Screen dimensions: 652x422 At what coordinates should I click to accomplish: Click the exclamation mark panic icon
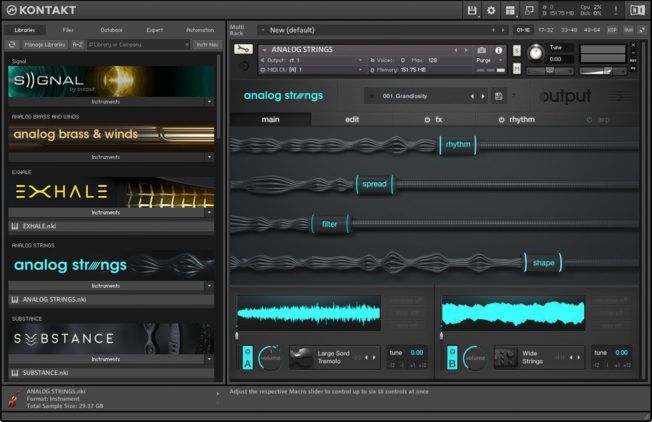click(616, 10)
